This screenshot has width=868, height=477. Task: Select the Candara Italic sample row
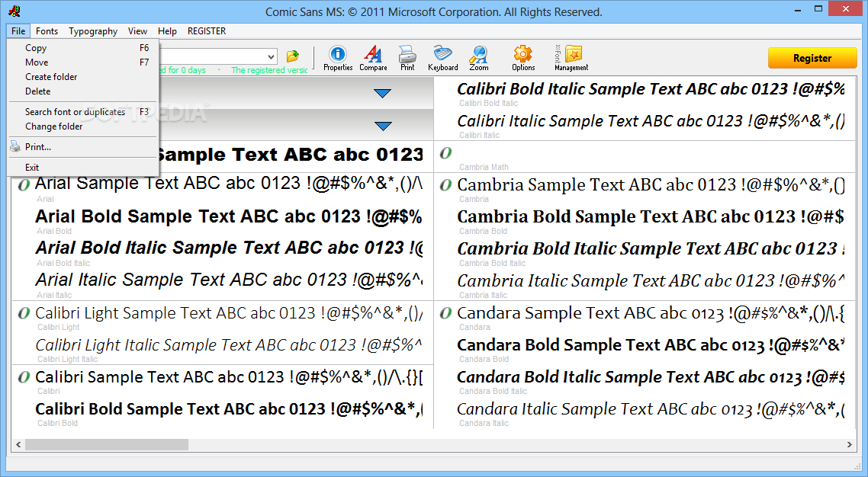click(651, 413)
